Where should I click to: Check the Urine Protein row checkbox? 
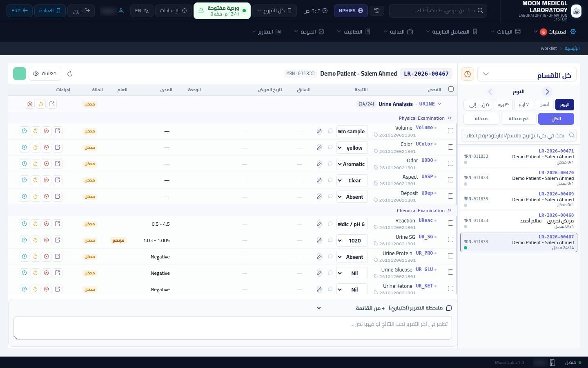pos(450,256)
